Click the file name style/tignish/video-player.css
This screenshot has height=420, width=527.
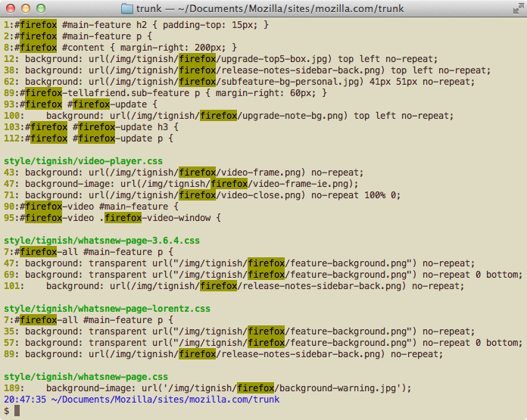(83, 161)
